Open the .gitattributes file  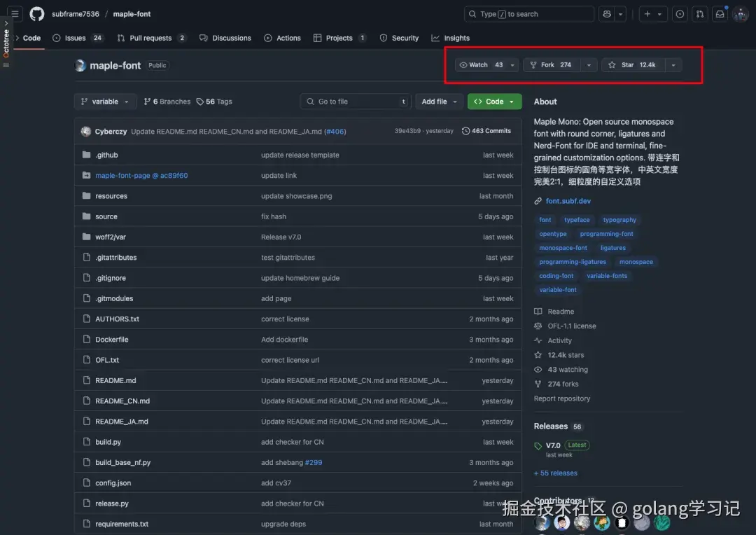115,258
